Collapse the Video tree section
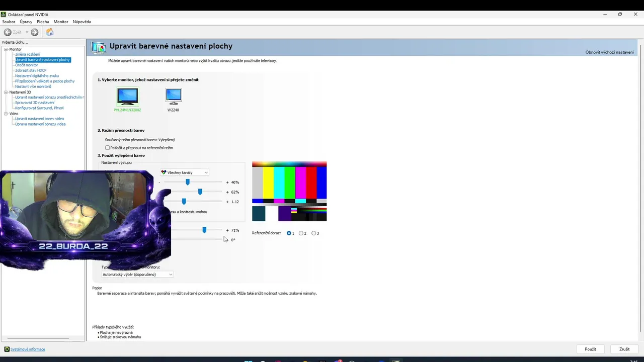 (6, 114)
